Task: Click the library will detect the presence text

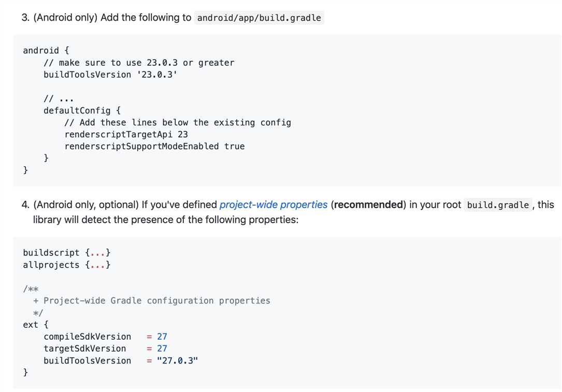Action: 166,220
